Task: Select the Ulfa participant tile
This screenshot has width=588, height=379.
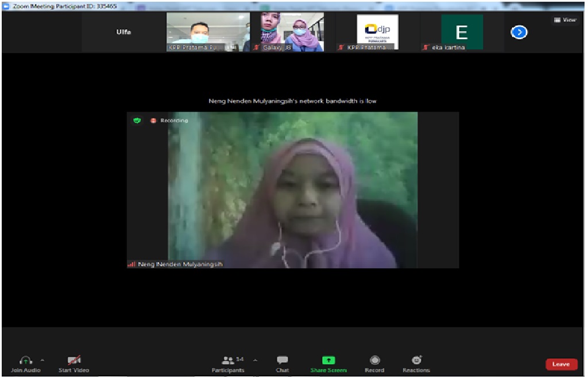Action: (123, 32)
